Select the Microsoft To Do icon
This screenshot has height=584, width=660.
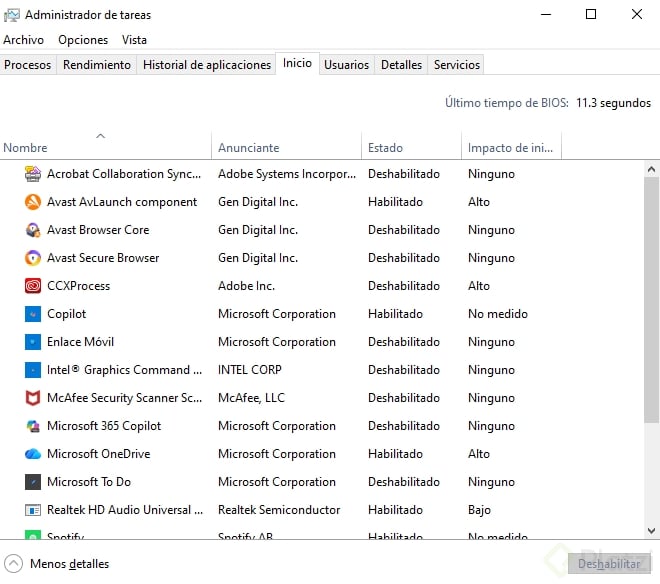coord(32,482)
